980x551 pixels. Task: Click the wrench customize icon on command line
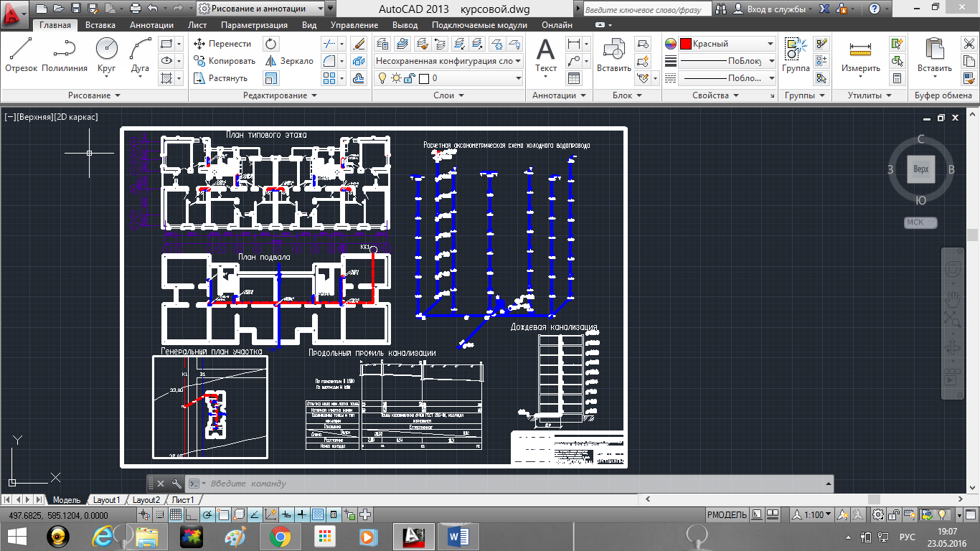tap(176, 484)
